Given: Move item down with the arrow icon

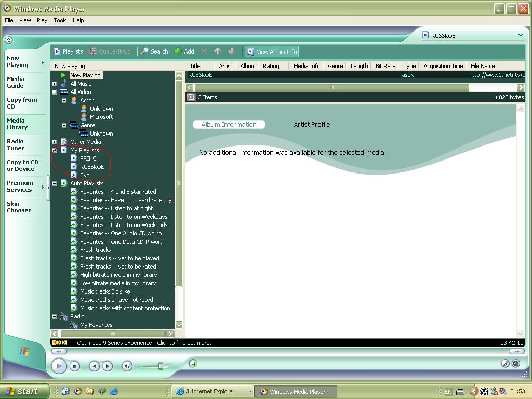Looking at the screenshot, I should 232,51.
